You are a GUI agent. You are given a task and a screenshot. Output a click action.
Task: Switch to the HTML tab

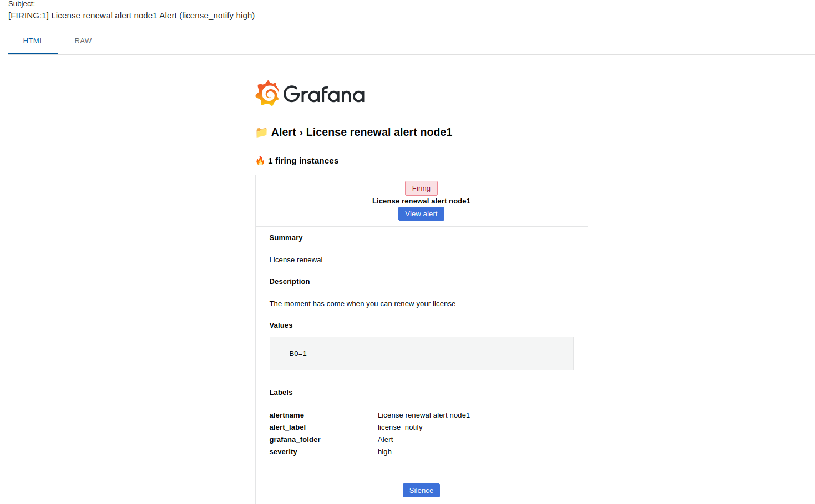33,41
